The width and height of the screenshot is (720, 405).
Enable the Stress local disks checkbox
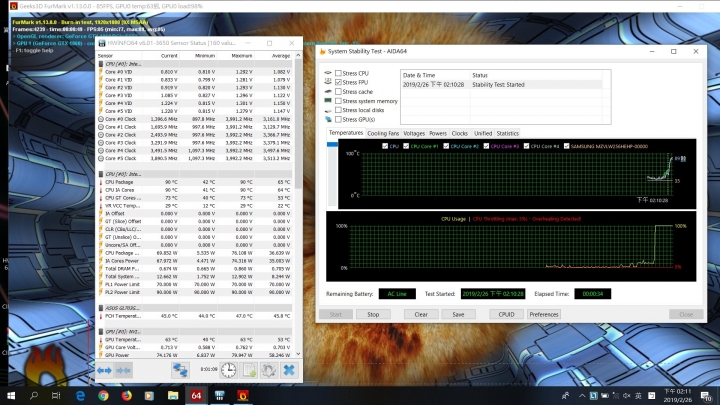[x=338, y=110]
